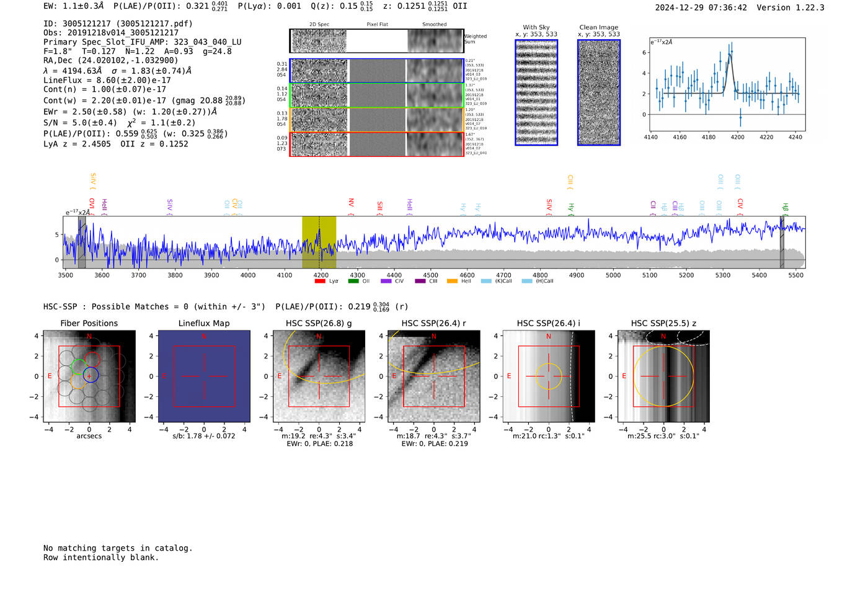Click the light-blue (K)CaII legend swatch
This screenshot has width=868, height=591.
coord(486,281)
